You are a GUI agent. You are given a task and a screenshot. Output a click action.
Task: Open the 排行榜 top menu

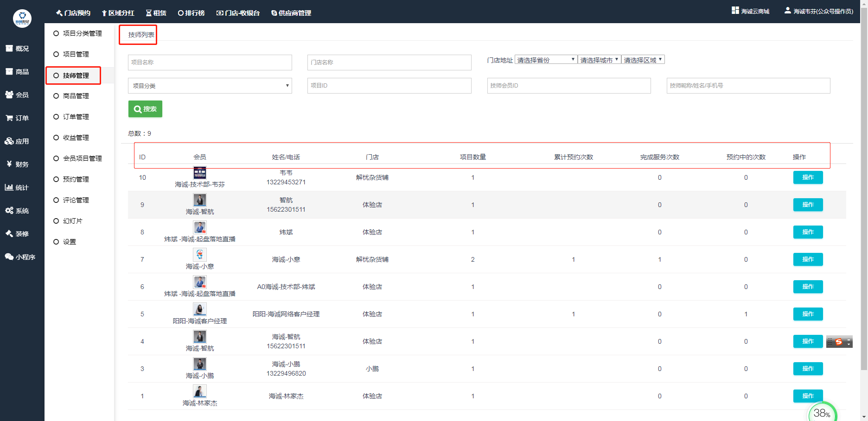[191, 13]
